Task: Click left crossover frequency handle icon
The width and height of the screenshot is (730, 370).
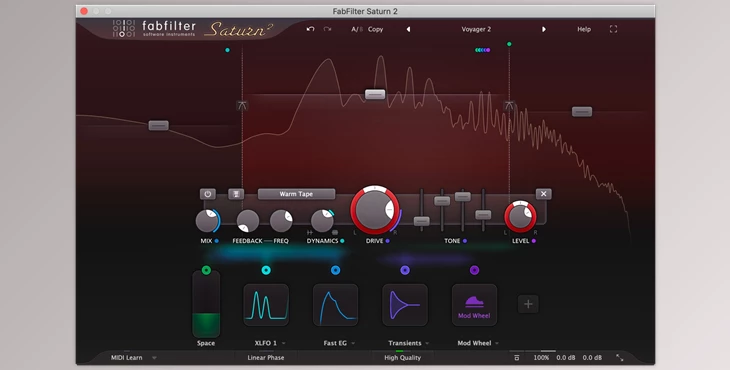Action: 242,106
